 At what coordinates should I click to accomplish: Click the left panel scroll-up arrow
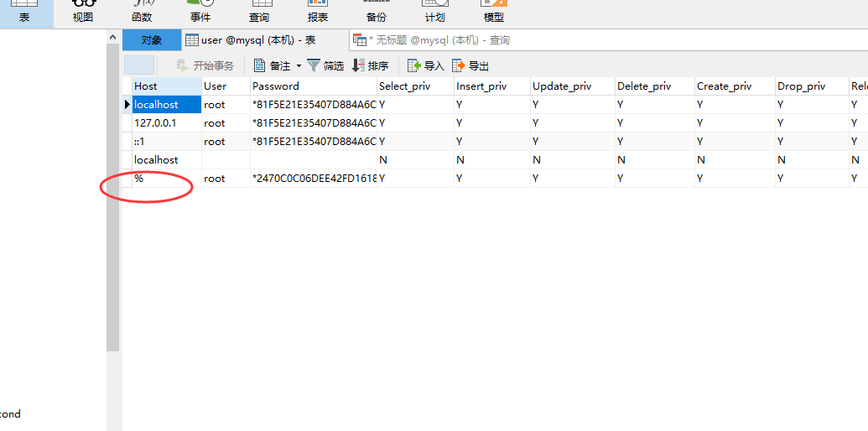[x=113, y=37]
